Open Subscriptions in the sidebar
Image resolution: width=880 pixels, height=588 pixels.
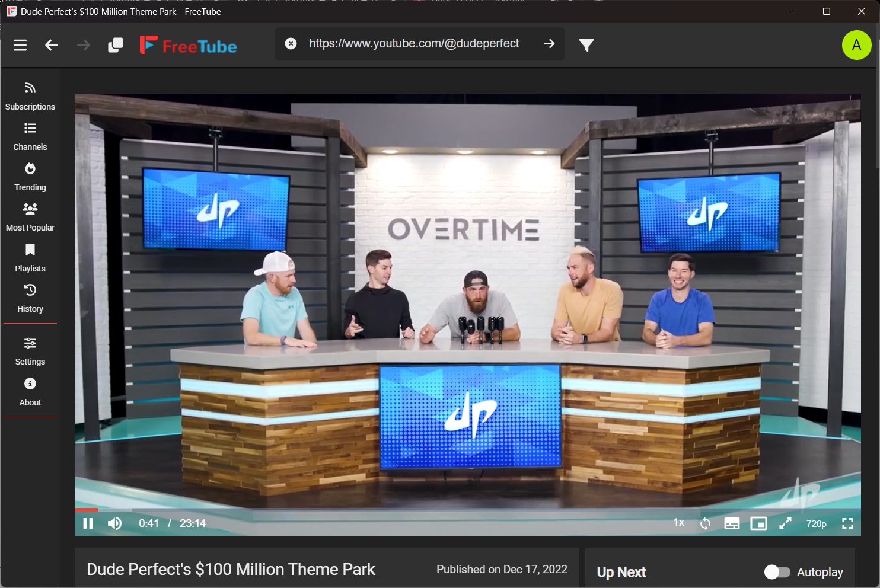[30, 97]
